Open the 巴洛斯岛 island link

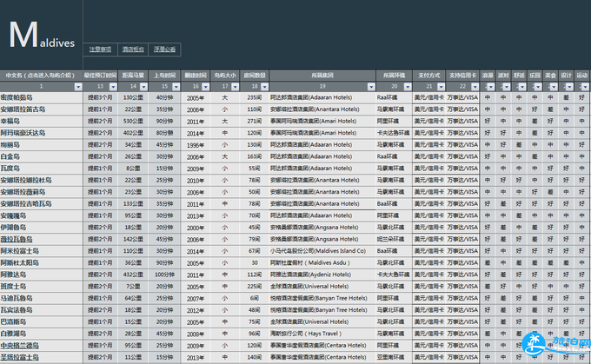pos(13,321)
